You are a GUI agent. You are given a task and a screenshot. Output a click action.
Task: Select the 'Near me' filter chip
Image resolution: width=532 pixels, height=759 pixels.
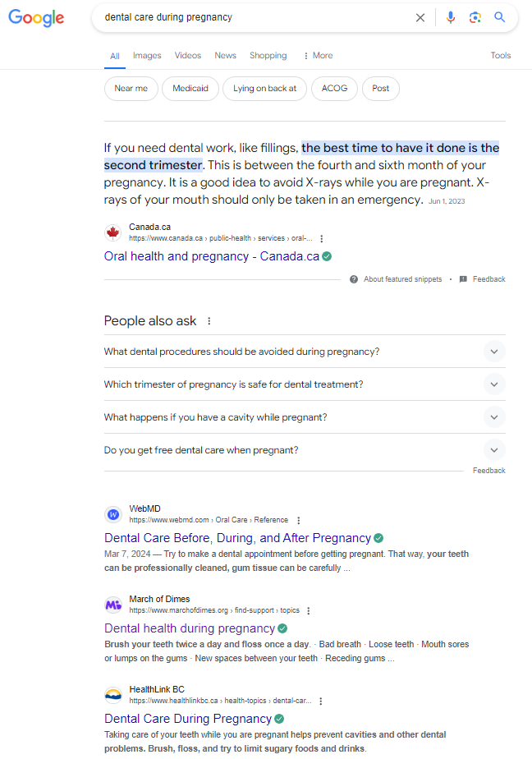tap(131, 89)
